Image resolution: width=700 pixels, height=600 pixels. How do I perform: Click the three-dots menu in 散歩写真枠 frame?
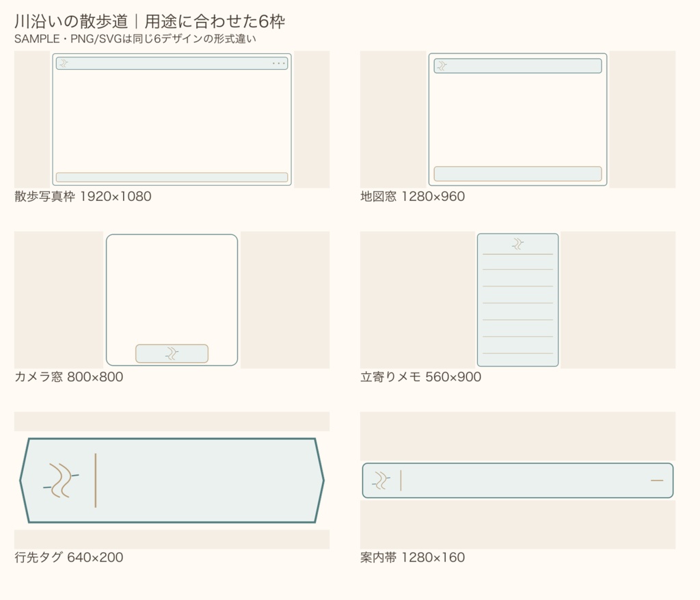click(x=279, y=64)
